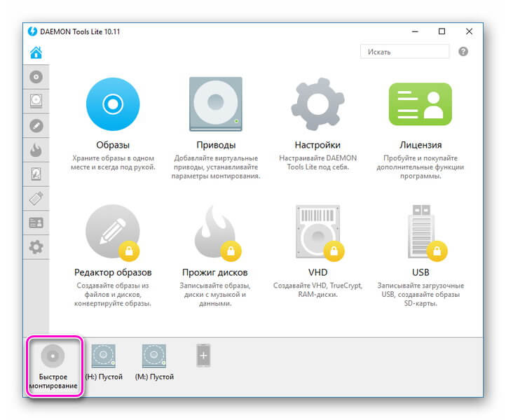The image size is (506, 420).
Task: Click the Искать search field
Action: (404, 52)
